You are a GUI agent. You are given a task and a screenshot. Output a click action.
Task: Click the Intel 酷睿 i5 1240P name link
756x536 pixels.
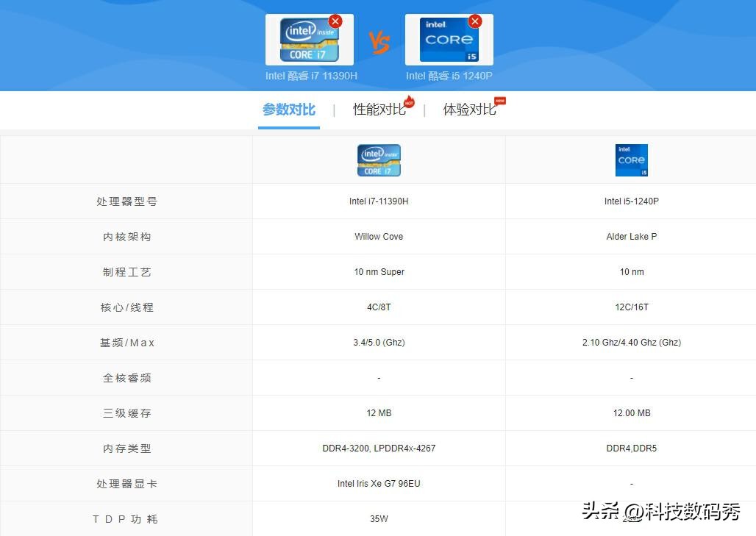(x=449, y=75)
